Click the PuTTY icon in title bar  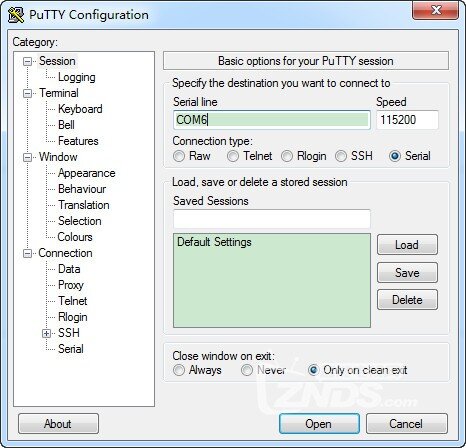[x=15, y=15]
